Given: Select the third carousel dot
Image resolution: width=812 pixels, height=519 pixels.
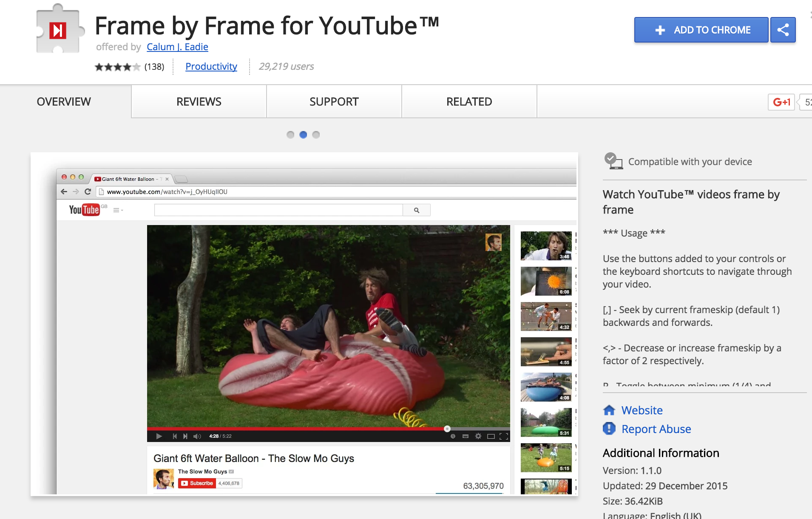Looking at the screenshot, I should [x=316, y=135].
